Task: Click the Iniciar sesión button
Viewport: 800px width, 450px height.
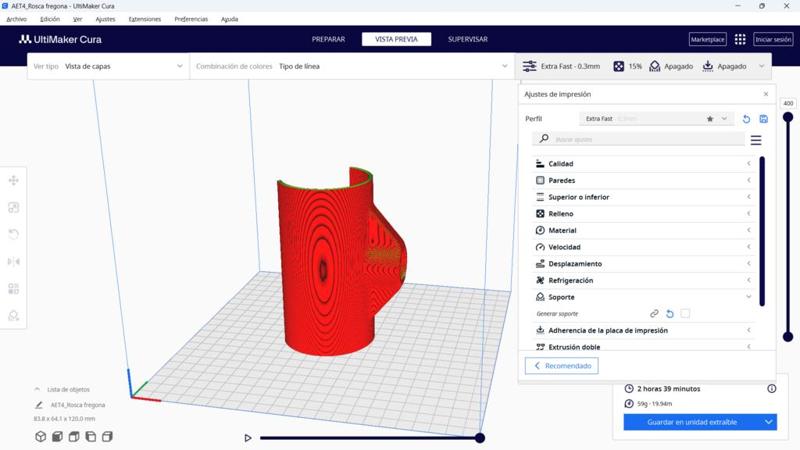Action: [x=773, y=39]
